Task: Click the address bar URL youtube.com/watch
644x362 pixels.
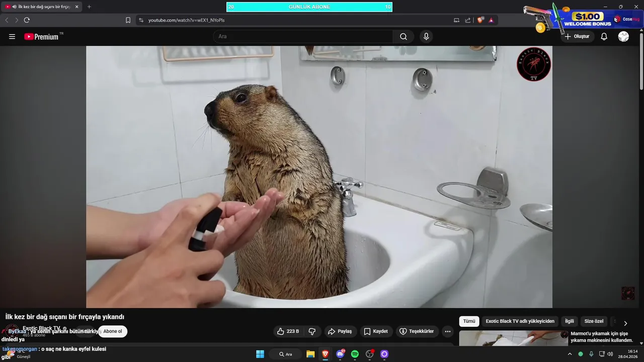Action: (x=186, y=20)
